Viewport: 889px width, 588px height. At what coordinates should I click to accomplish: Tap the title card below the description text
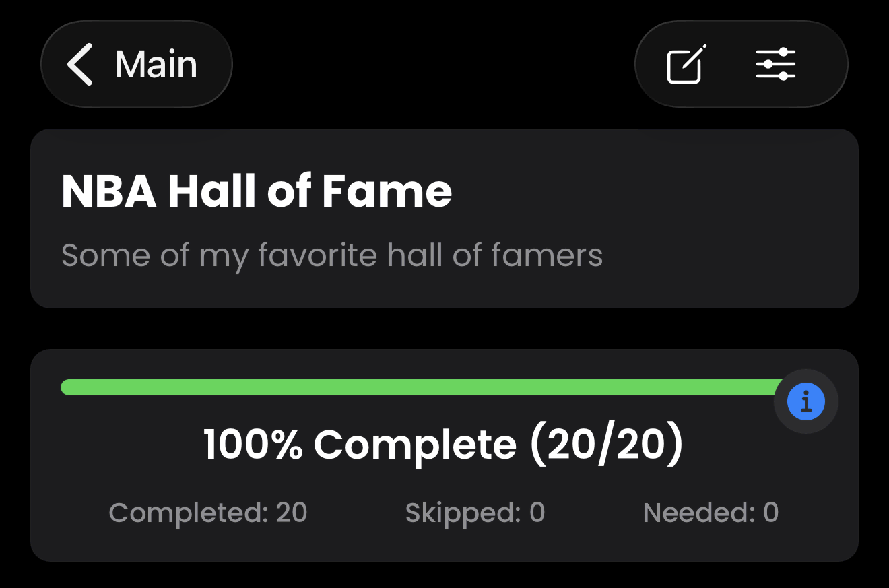[x=444, y=290]
